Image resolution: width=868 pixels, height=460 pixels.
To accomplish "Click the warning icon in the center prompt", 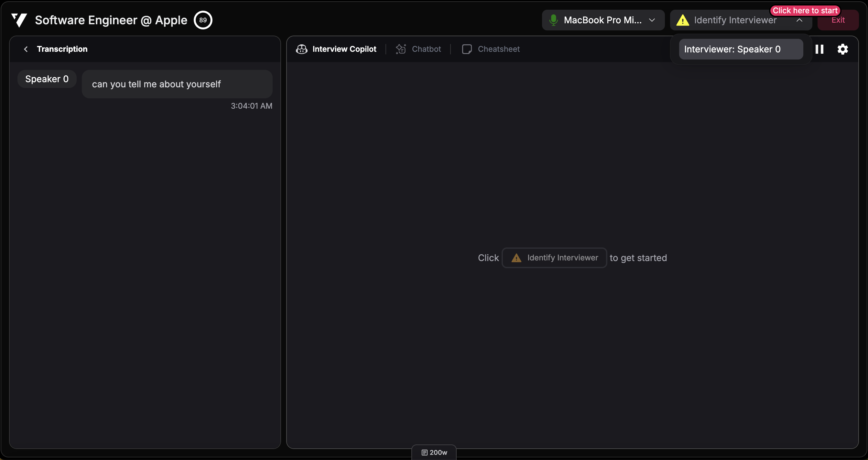I will (x=516, y=258).
